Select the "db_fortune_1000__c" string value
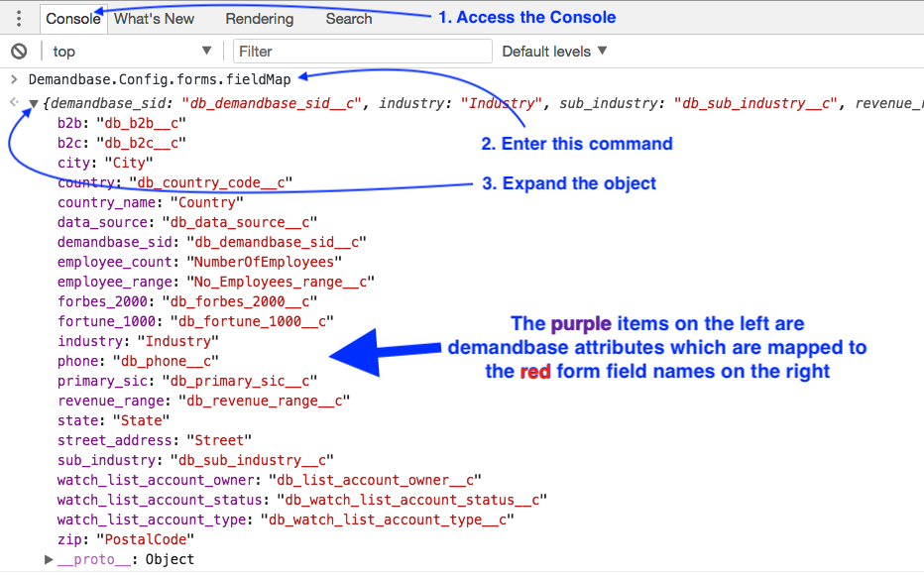924x577 pixels. [252, 321]
